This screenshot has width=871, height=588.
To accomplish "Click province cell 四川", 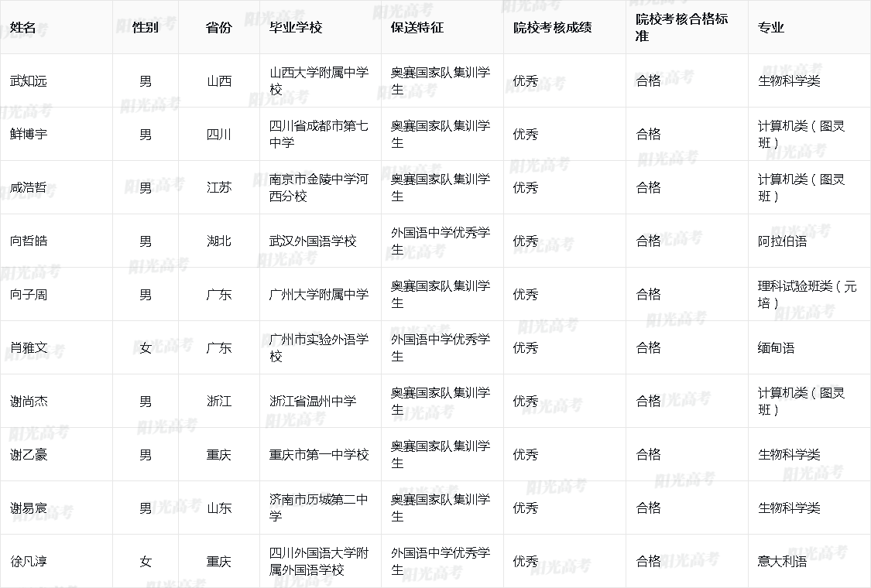I will tap(219, 135).
